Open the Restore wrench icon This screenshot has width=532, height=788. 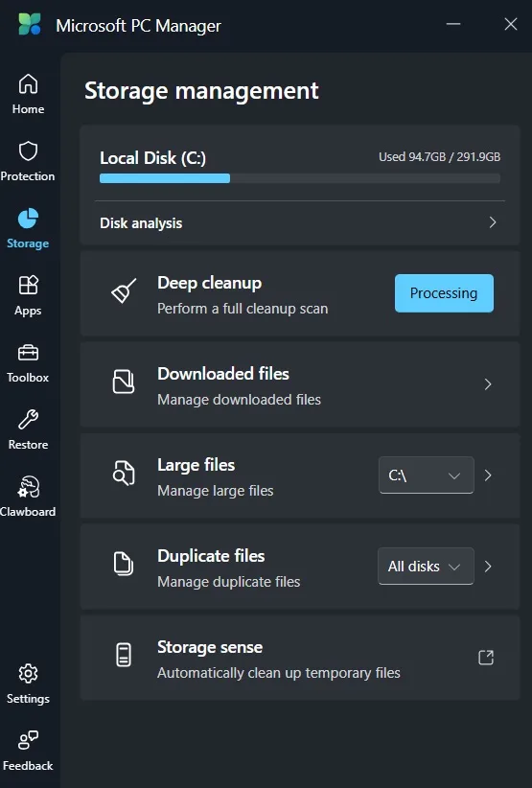point(28,419)
